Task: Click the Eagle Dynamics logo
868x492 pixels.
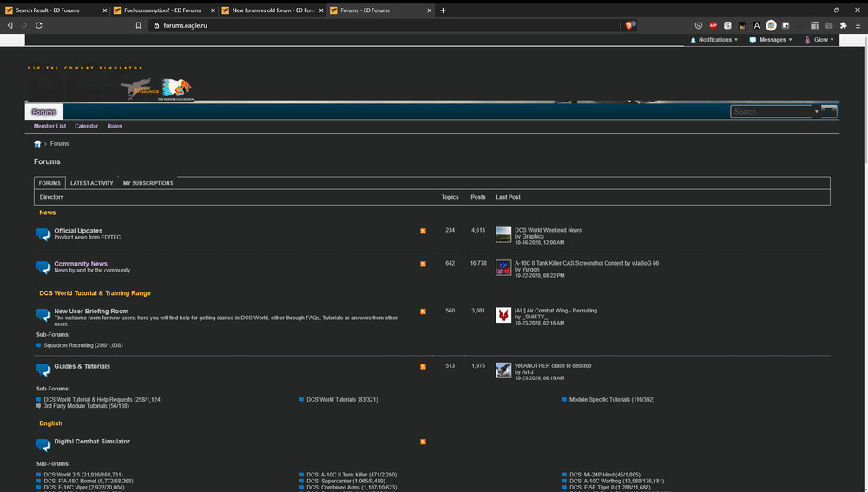Action: (x=140, y=89)
